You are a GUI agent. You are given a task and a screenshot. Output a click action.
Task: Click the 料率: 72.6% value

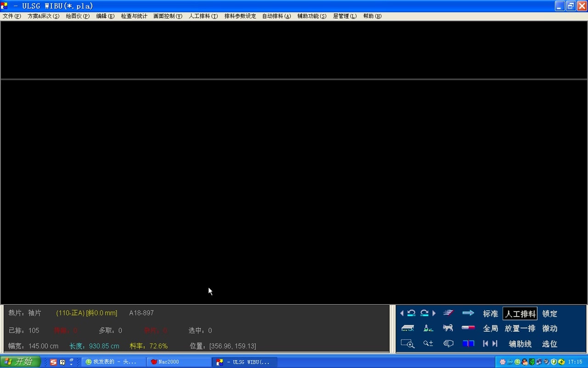click(148, 346)
